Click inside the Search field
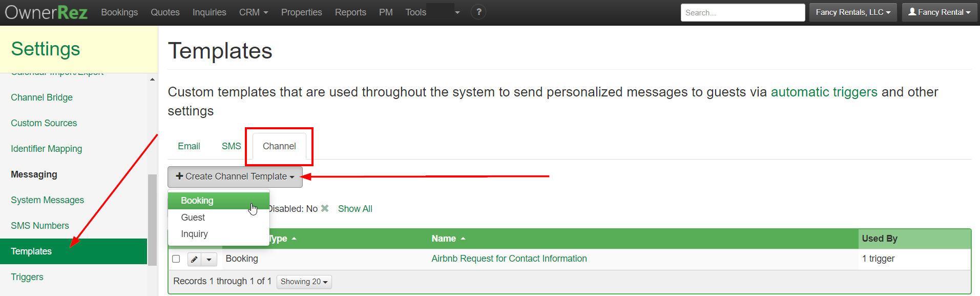 click(742, 12)
